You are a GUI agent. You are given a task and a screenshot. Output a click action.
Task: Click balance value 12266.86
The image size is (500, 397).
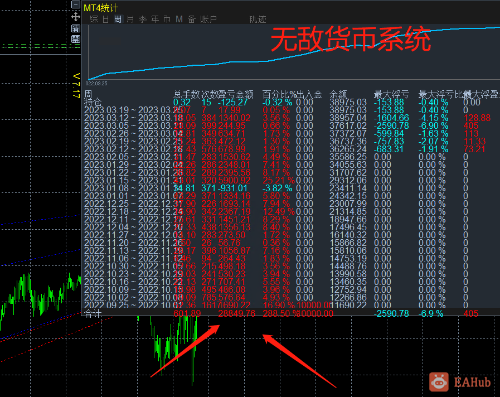348,297
